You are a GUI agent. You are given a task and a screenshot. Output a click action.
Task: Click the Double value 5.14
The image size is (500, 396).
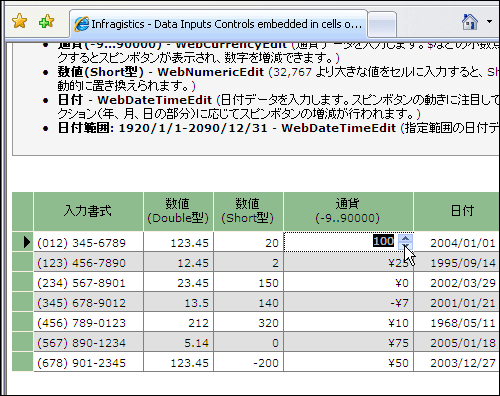click(178, 342)
